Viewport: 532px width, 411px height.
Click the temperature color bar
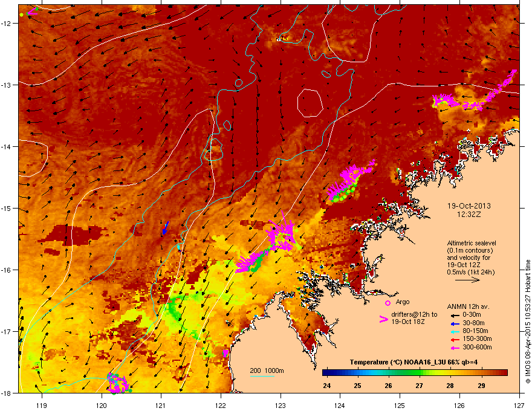[x=415, y=373]
